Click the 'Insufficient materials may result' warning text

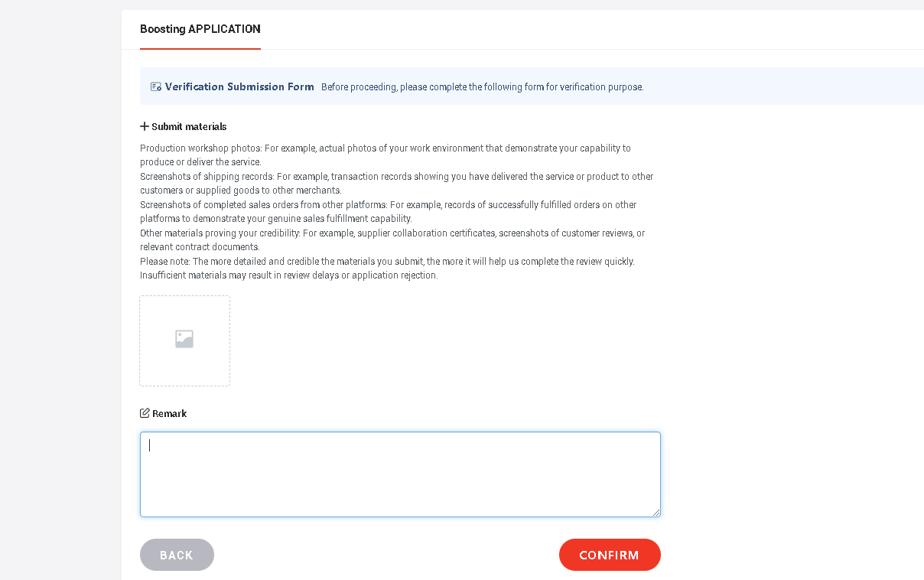coord(289,275)
